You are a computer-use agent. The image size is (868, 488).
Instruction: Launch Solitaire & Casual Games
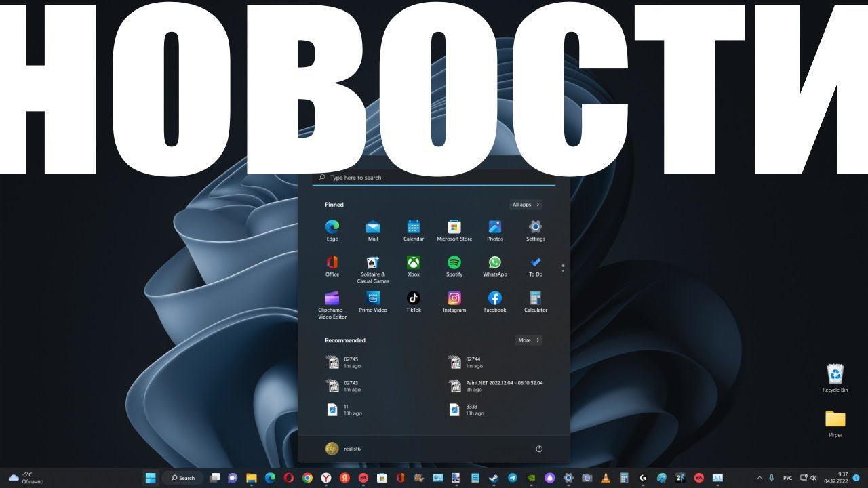click(x=373, y=269)
